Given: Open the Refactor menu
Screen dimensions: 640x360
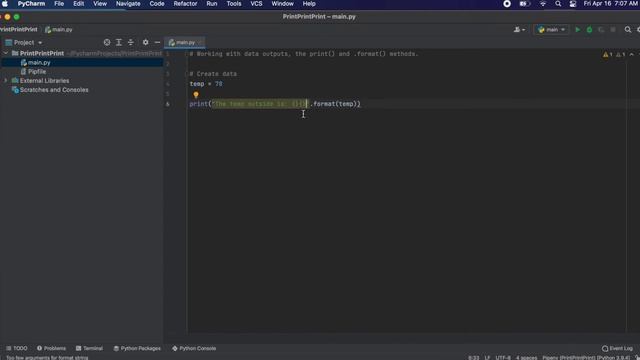Looking at the screenshot, I should click(185, 4).
